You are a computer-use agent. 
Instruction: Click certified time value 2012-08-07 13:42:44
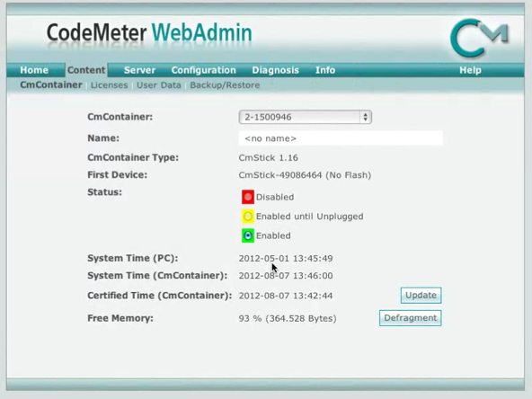coord(286,296)
